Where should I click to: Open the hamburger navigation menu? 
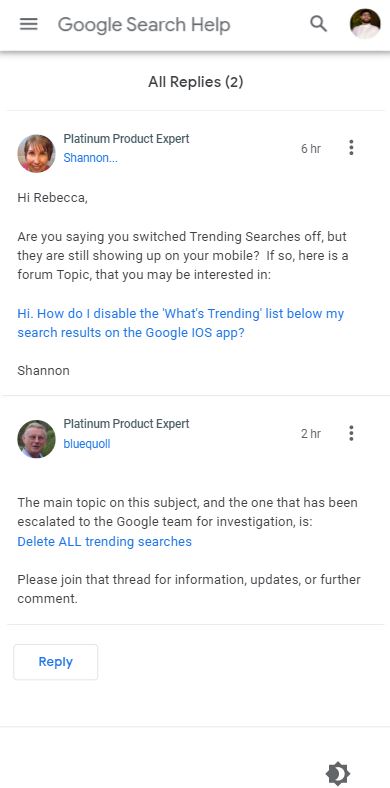click(x=29, y=24)
